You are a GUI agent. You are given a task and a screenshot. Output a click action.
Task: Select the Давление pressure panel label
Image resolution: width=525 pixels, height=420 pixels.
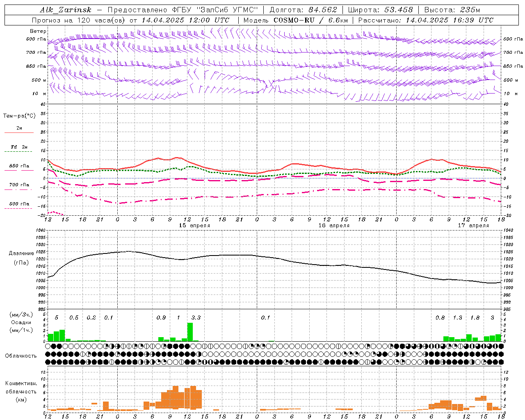pos(21,253)
